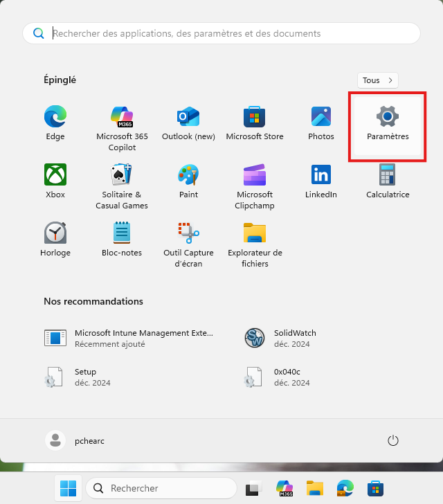Open Microsoft Store from the taskbar
This screenshot has width=443, height=504.
[x=375, y=489]
